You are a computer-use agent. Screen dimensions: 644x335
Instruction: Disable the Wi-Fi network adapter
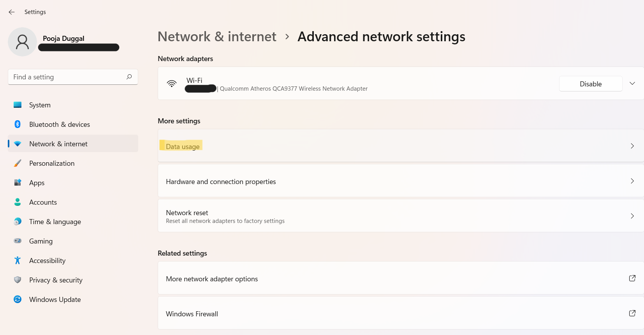coord(590,84)
